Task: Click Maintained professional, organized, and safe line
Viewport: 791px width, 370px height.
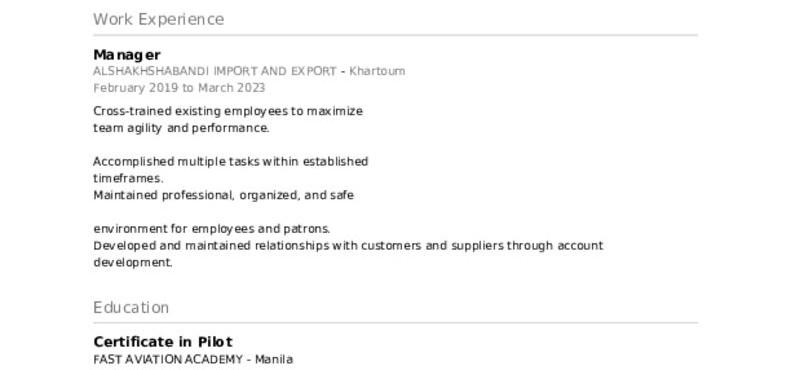Action: [x=223, y=195]
